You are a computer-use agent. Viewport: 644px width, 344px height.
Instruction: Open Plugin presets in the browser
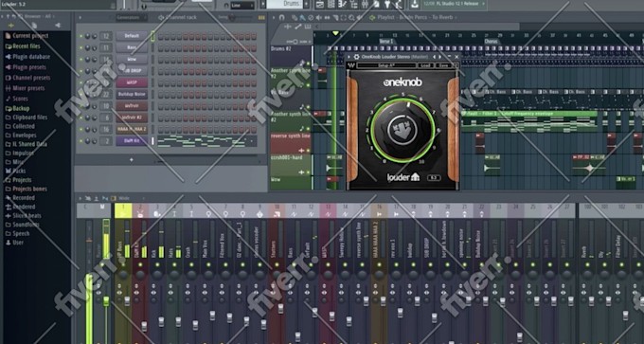click(x=29, y=67)
